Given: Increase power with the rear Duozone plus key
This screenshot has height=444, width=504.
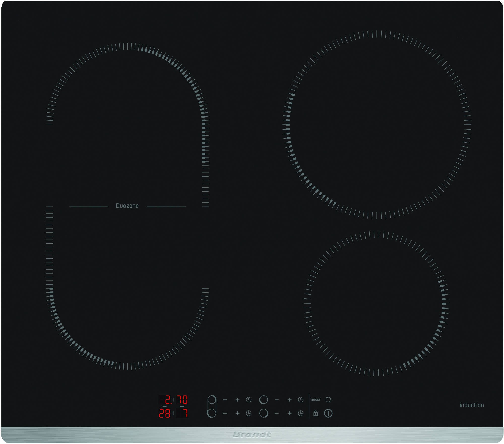Looking at the screenshot, I should 237,400.
